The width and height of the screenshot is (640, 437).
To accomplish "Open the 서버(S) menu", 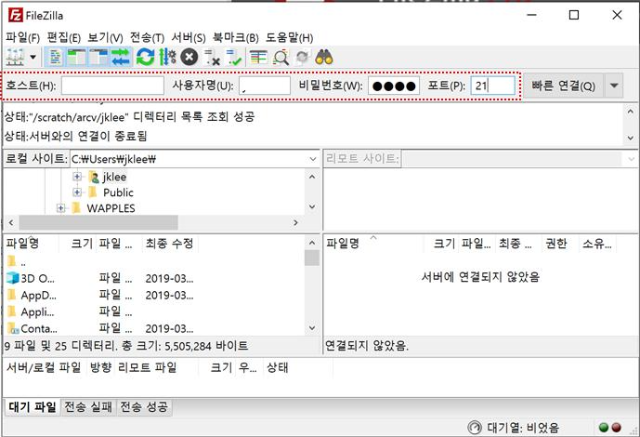I will click(x=188, y=38).
